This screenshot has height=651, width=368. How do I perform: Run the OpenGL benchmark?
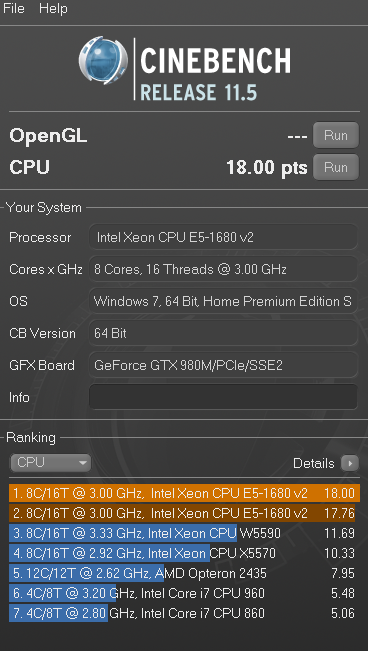point(336,135)
